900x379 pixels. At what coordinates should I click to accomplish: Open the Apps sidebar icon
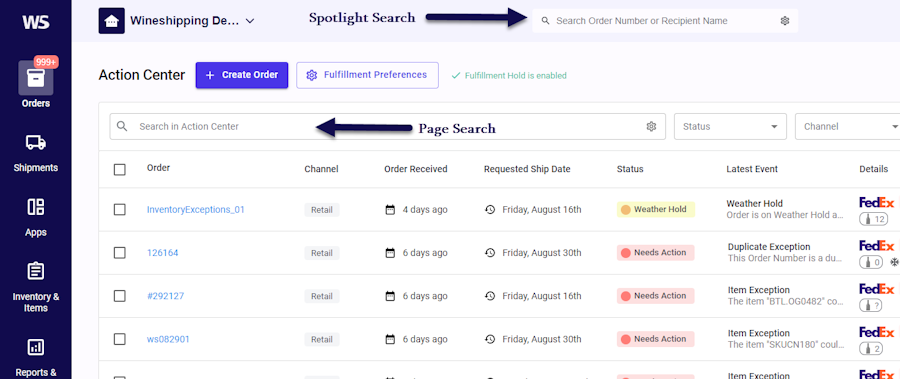point(36,207)
